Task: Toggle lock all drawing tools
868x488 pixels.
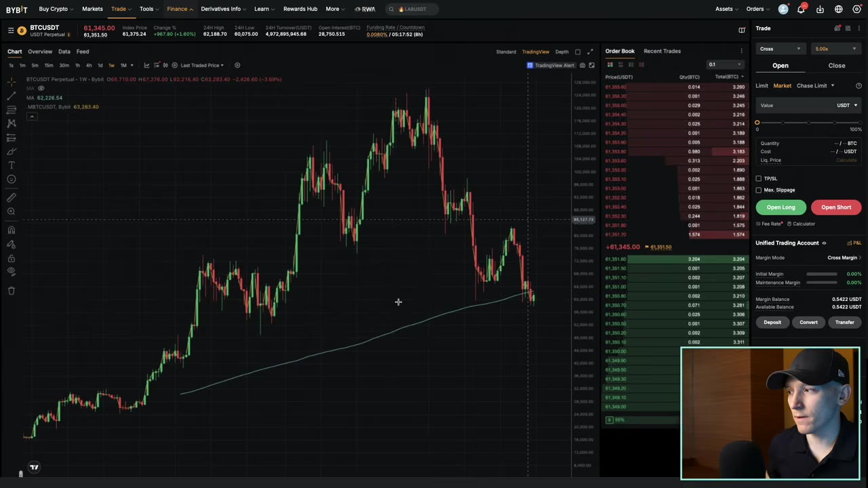Action: pos(12,258)
